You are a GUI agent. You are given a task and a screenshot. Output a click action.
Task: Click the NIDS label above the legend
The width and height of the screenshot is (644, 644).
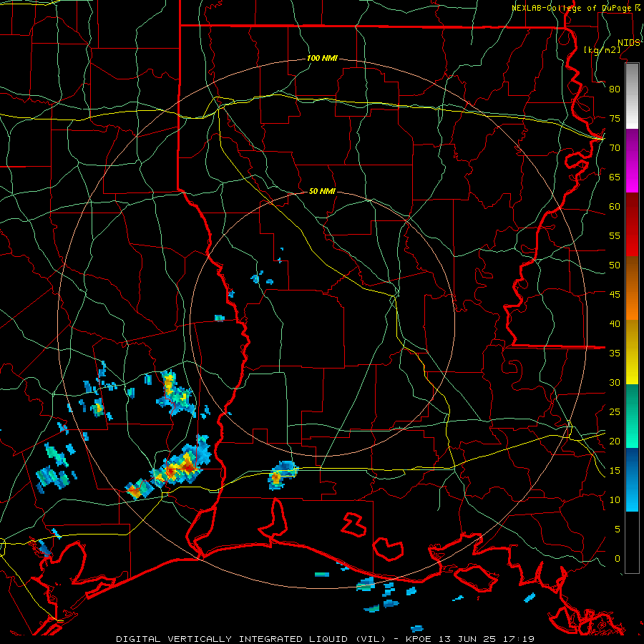[629, 43]
